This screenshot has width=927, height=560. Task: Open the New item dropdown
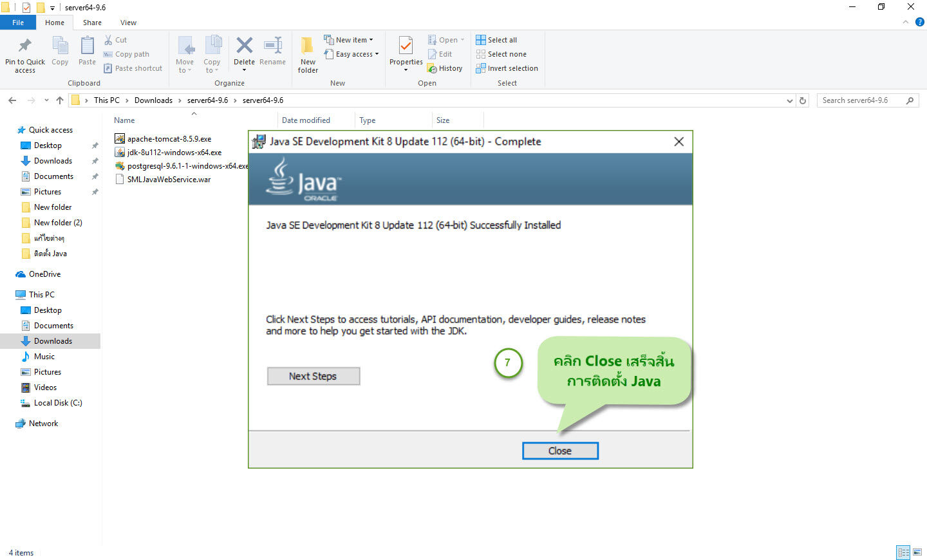pyautogui.click(x=348, y=40)
